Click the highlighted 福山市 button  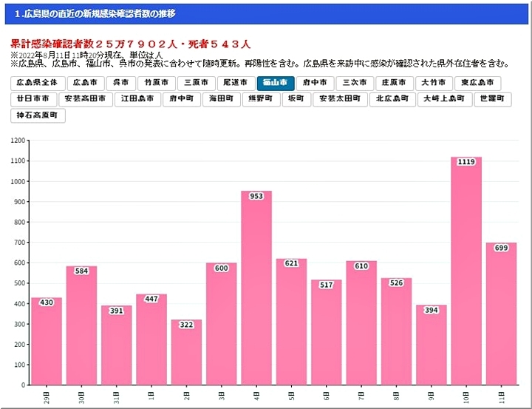tap(276, 83)
